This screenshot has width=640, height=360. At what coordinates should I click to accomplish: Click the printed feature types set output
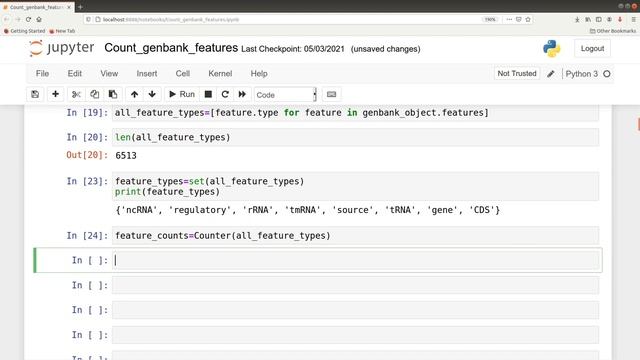308,210
